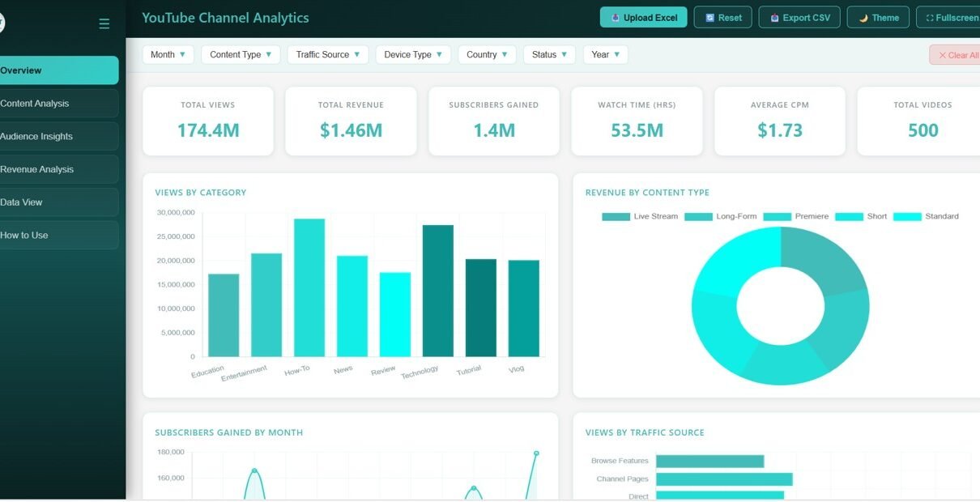Screen dimensions: 980x502
Task: Expand the Device Type filter
Action: pos(413,54)
